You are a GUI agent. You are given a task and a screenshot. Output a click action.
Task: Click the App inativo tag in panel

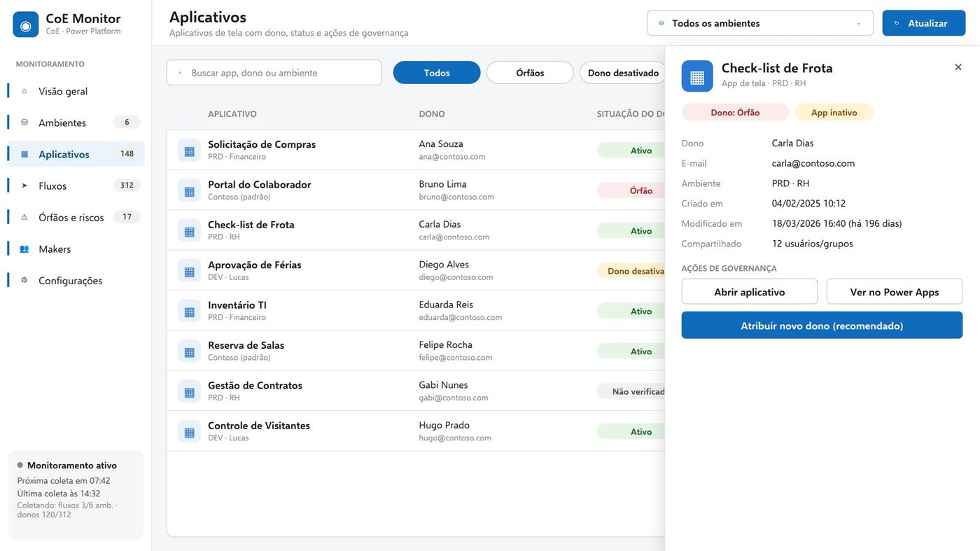click(x=834, y=112)
